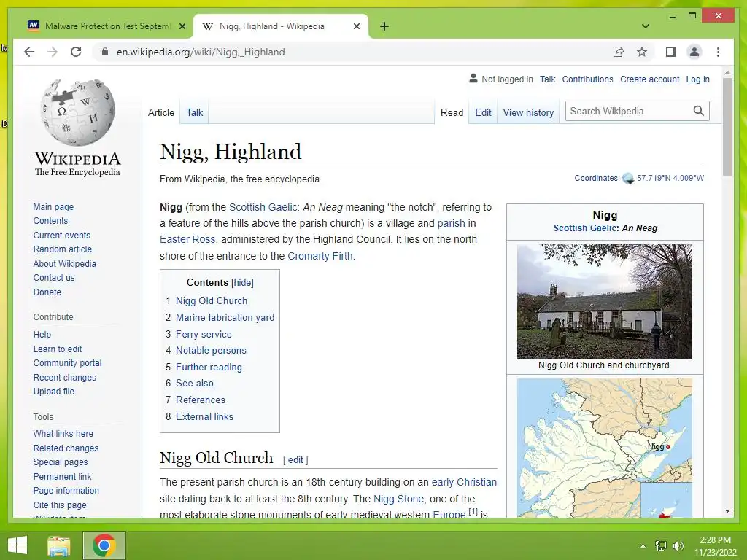Open Nigg Old Church photo thumbnail
Image resolution: width=747 pixels, height=560 pixels.
coord(605,301)
